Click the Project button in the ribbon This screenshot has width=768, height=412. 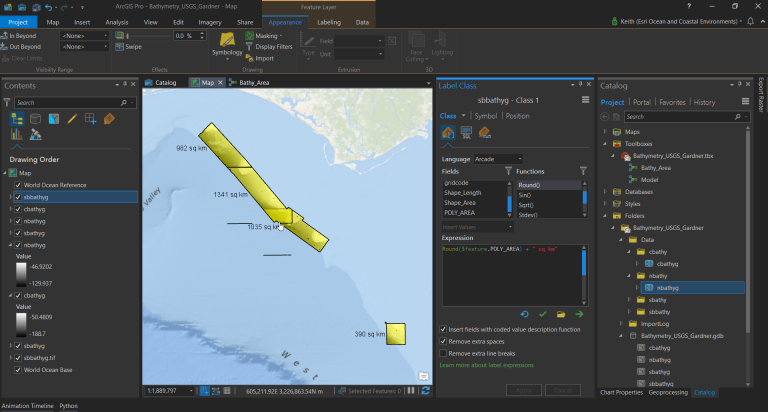coord(18,22)
